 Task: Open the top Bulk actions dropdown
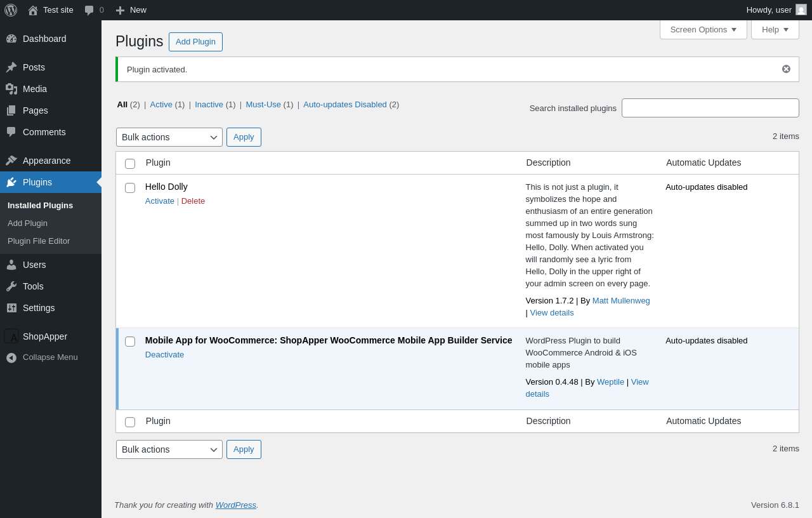tap(169, 137)
